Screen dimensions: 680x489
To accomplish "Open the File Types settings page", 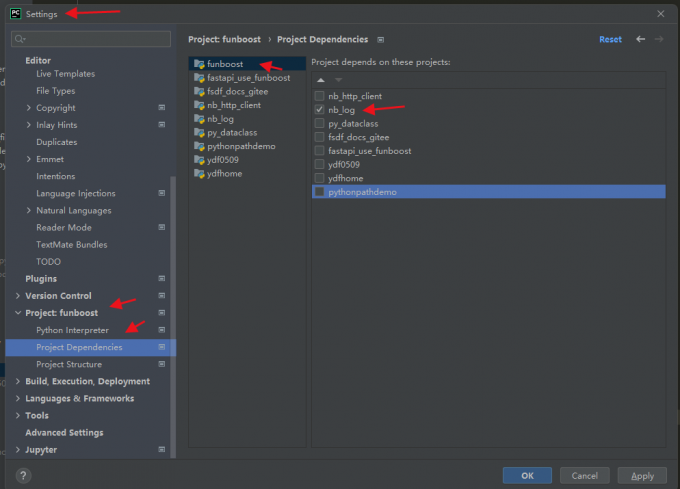I will 56,91.
